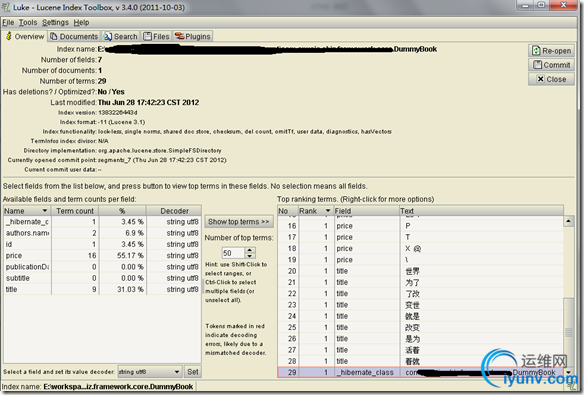This screenshot has width=584, height=395.
Task: Click Show top terms button
Action: click(239, 222)
